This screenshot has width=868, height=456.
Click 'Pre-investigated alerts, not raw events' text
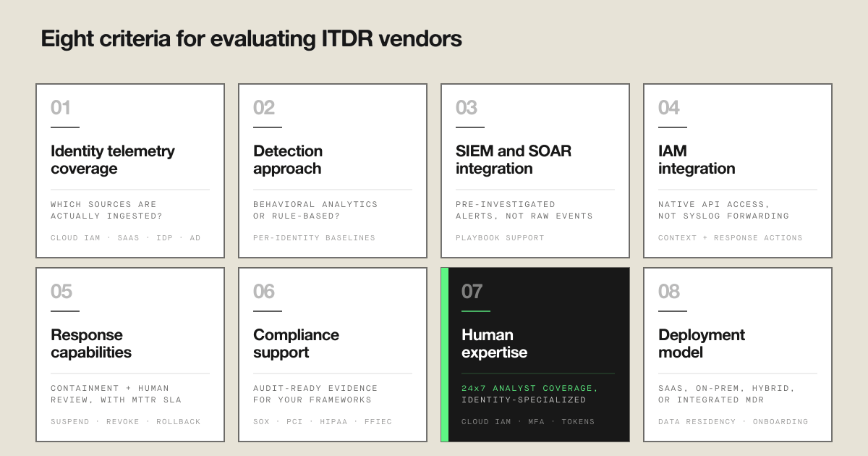pos(524,210)
